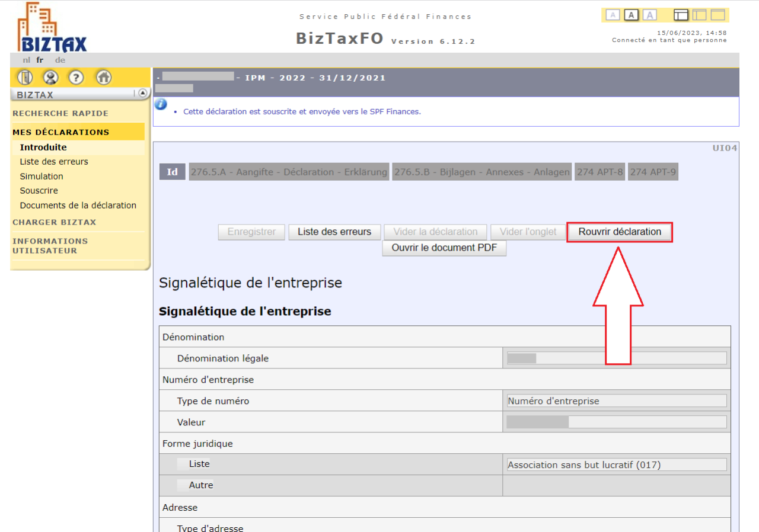Click the Enregistrer button
This screenshot has height=532, width=759.
251,232
